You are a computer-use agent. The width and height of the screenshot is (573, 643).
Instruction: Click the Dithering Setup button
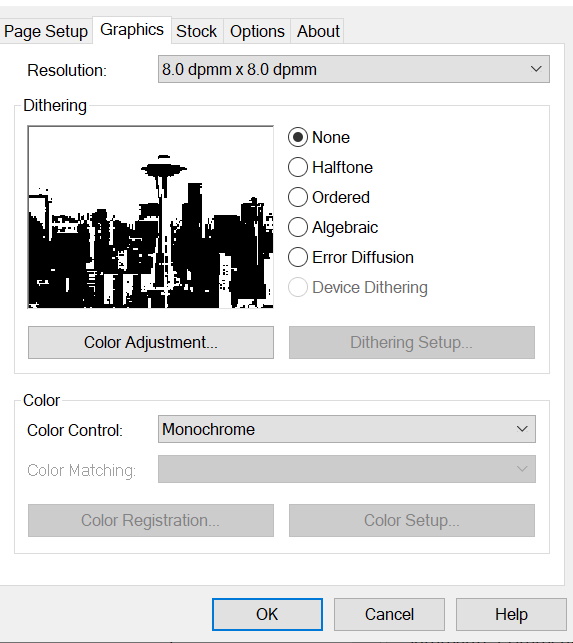412,342
